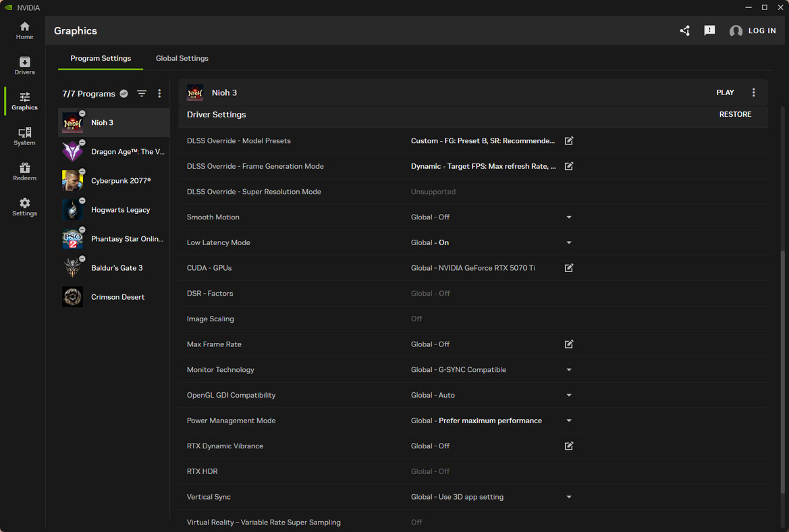Select the Program Settings tab
Viewport: 789px width, 532px height.
(x=101, y=58)
